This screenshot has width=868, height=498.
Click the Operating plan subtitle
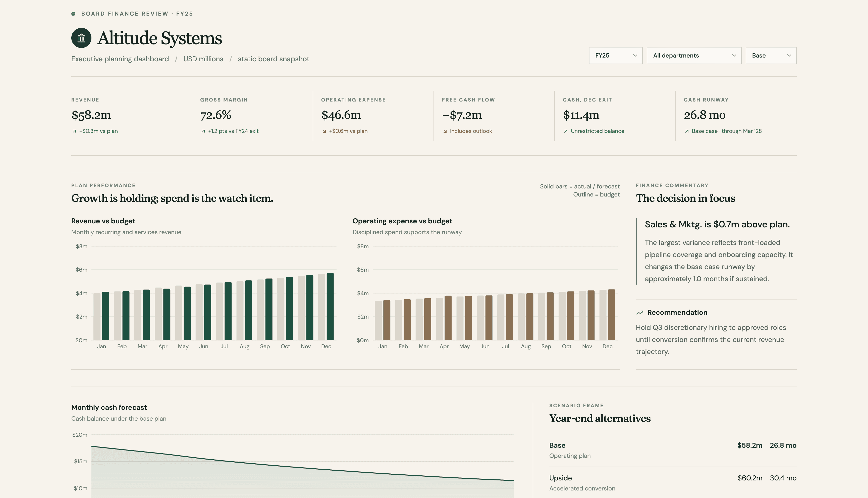[x=570, y=456]
